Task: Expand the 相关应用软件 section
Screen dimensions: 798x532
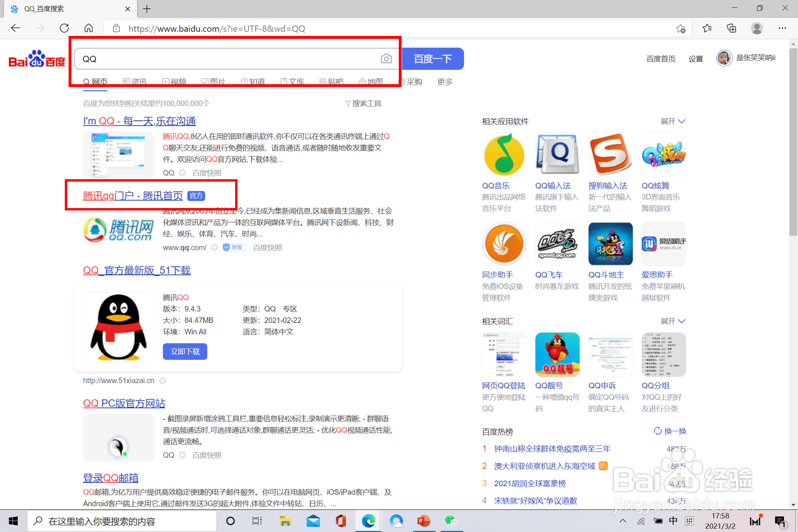Action: [673, 122]
